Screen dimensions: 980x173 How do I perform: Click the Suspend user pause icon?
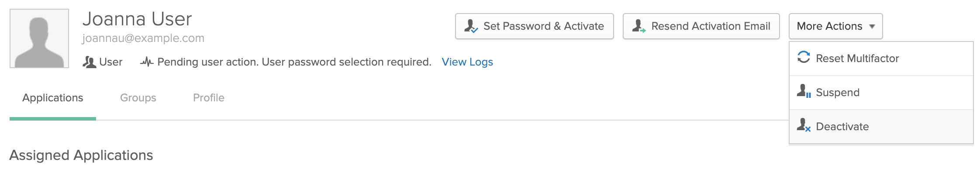point(804,91)
